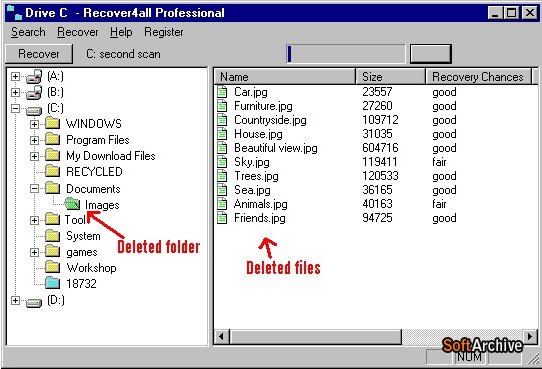Click 'good' recovery chance for Friends.jpg
This screenshot has width=542, height=369.
click(x=444, y=218)
